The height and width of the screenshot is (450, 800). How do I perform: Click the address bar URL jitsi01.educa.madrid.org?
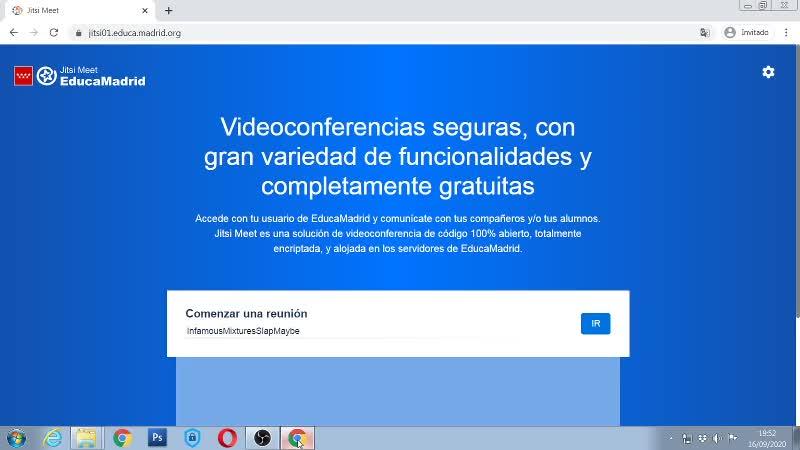(135, 33)
